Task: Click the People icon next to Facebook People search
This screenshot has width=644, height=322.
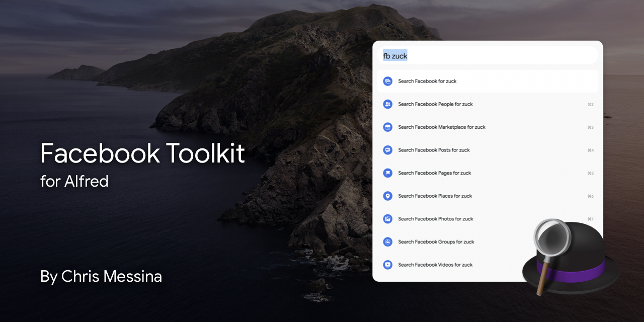Action: coord(387,104)
